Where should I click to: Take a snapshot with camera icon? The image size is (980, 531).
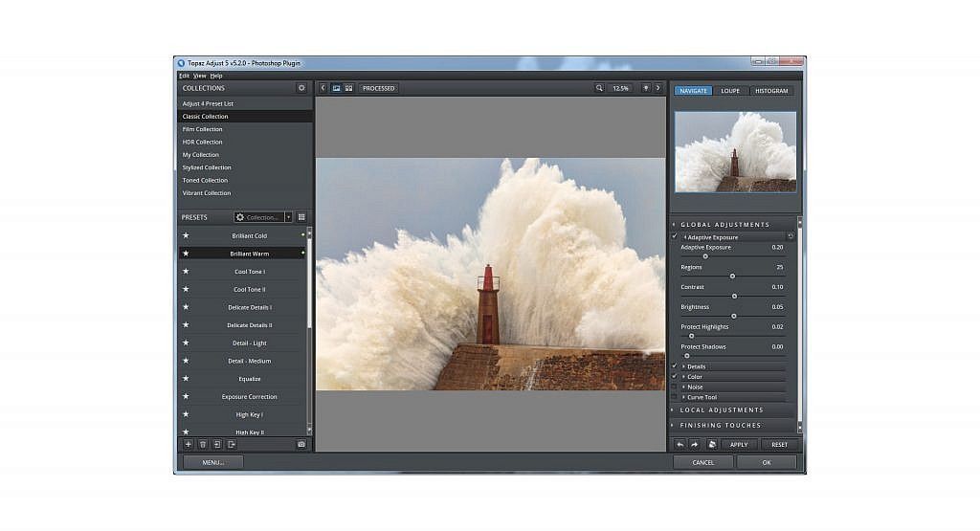pos(301,444)
